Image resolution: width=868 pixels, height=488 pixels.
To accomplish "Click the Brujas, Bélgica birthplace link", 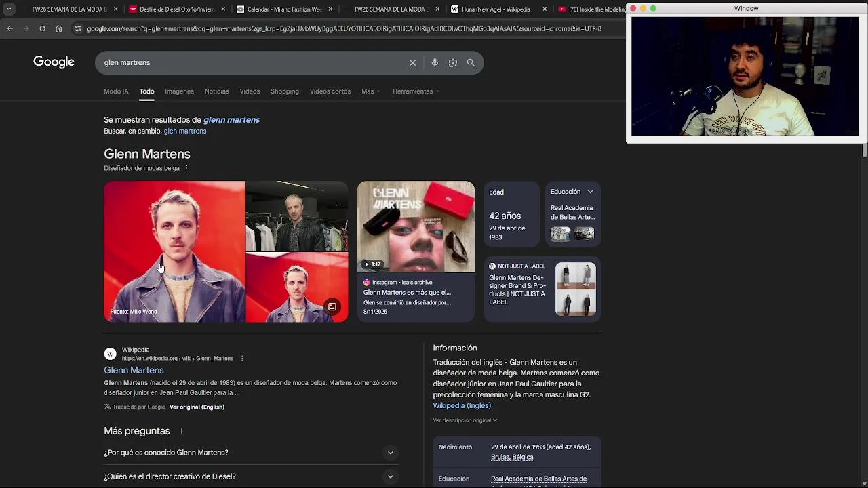I will (512, 457).
